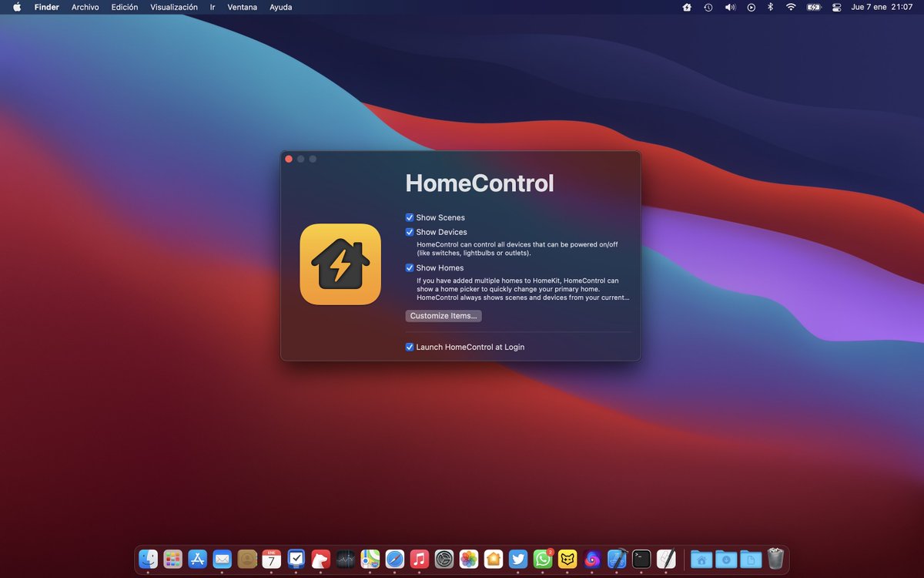Open Maps from the Dock
The width and height of the screenshot is (924, 578).
click(x=370, y=559)
